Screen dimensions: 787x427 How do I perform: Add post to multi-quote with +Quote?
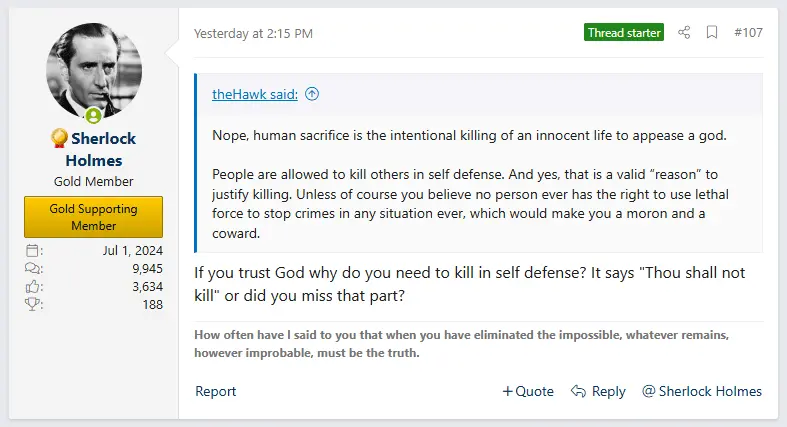[x=528, y=391]
